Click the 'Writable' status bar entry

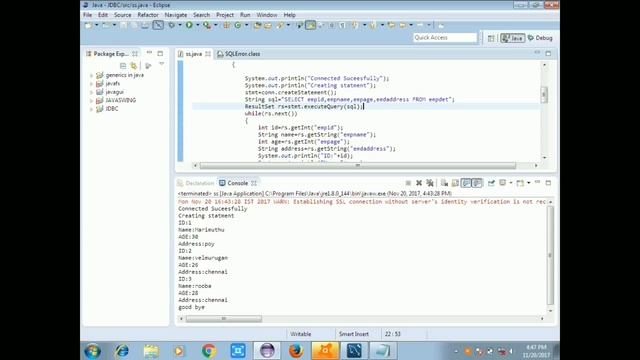[301, 334]
